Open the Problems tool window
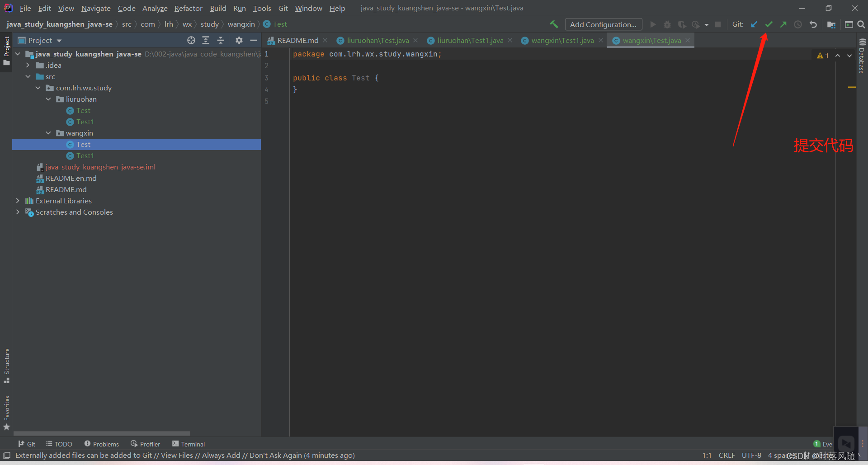 click(x=102, y=444)
